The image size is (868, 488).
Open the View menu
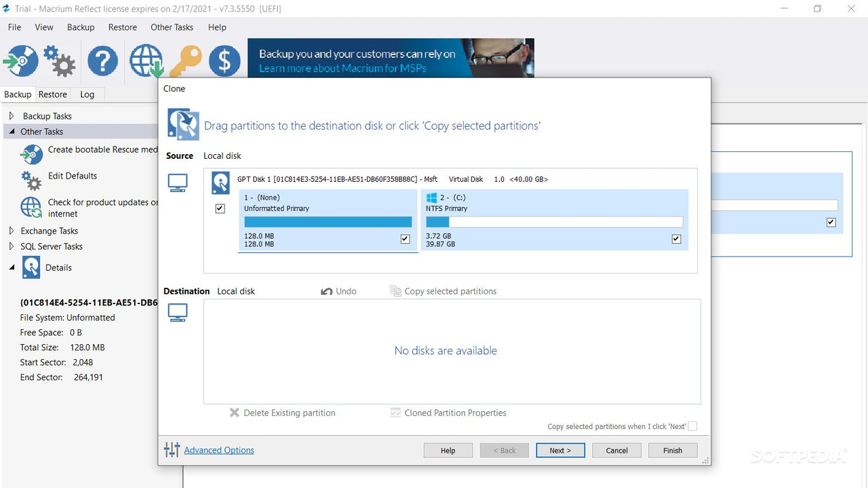44,27
